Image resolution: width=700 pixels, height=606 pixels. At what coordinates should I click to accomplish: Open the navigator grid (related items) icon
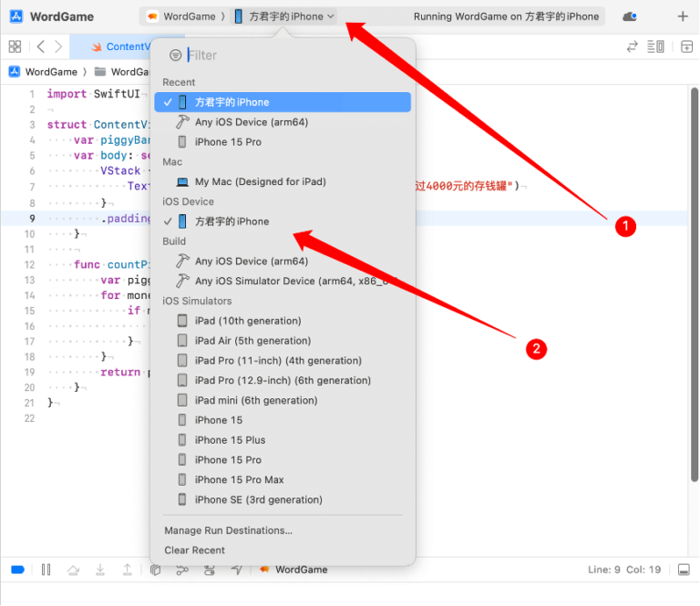pyautogui.click(x=15, y=46)
